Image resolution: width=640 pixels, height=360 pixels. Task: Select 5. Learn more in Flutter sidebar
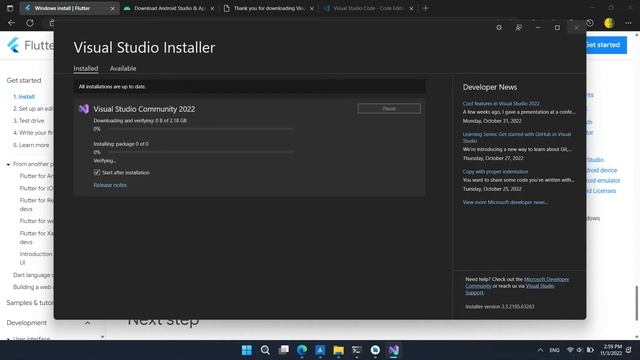coord(31,145)
